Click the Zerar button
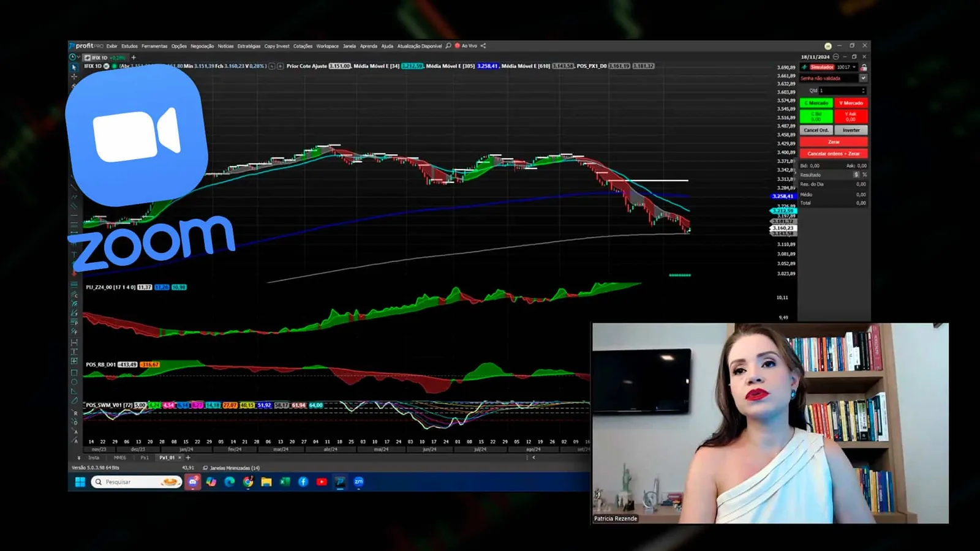980x551 pixels. click(834, 141)
